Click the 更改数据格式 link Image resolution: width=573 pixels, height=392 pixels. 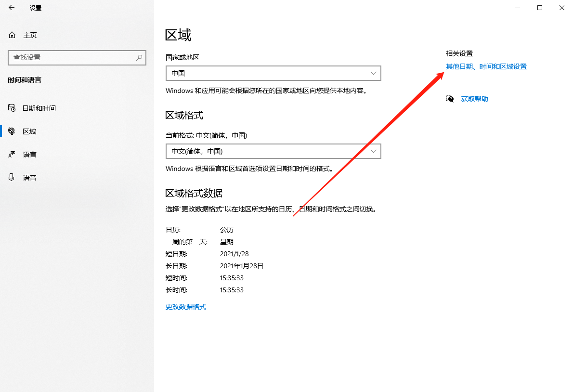(x=186, y=306)
